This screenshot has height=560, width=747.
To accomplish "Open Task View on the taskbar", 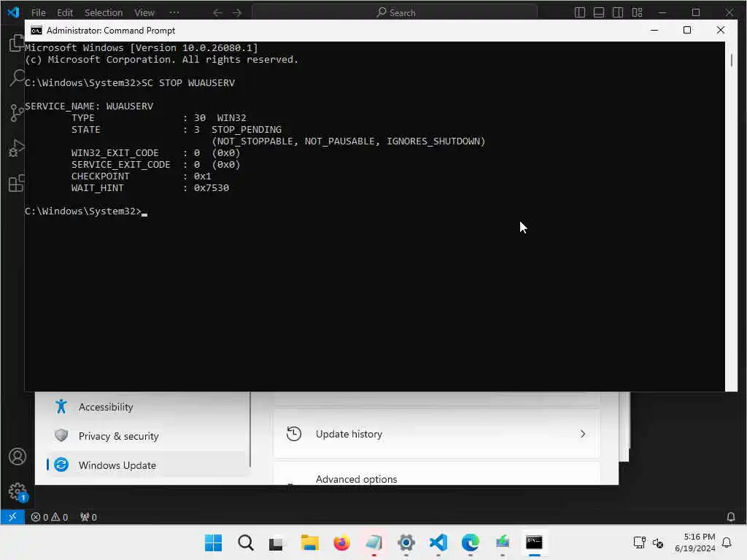I will click(x=276, y=542).
